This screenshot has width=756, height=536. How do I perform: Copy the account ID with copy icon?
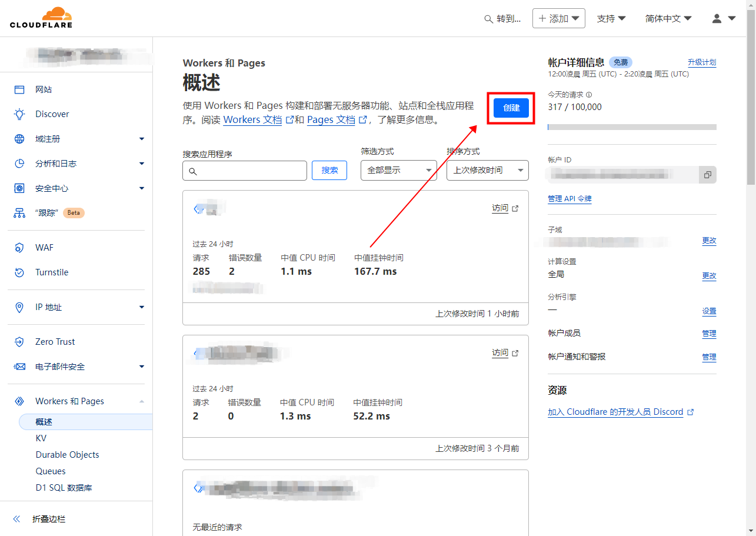pos(708,175)
